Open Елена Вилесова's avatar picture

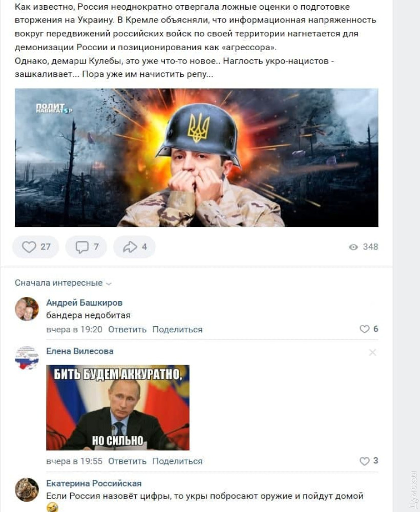click(27, 358)
